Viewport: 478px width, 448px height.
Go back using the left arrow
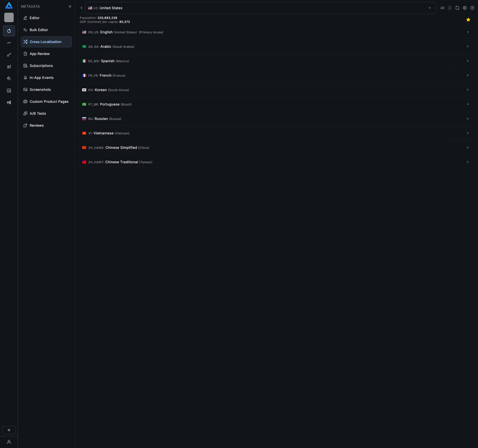pyautogui.click(x=81, y=8)
